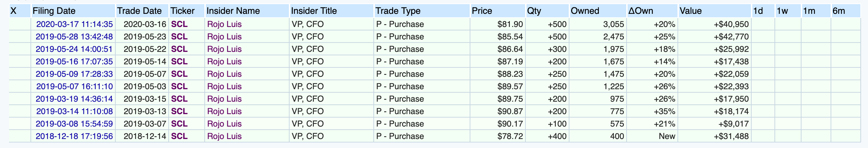
Task: Click Rojo Luis in the 2018-12-14 trade row
Action: click(224, 136)
